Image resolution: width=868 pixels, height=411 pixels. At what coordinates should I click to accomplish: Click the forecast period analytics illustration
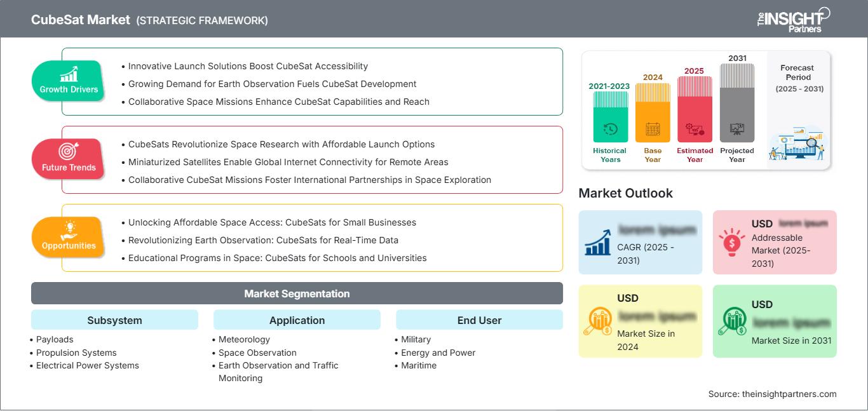tap(797, 144)
